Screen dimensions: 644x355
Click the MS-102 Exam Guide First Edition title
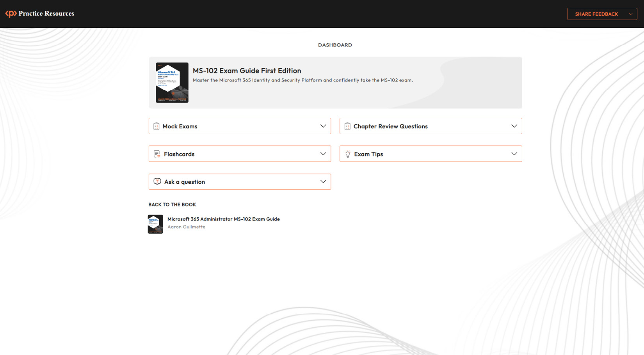pos(247,71)
